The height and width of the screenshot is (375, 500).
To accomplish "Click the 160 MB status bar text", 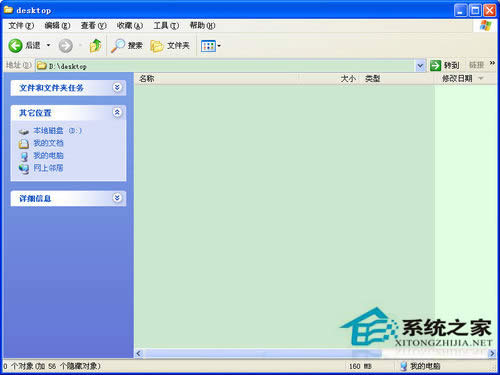I will [360, 366].
